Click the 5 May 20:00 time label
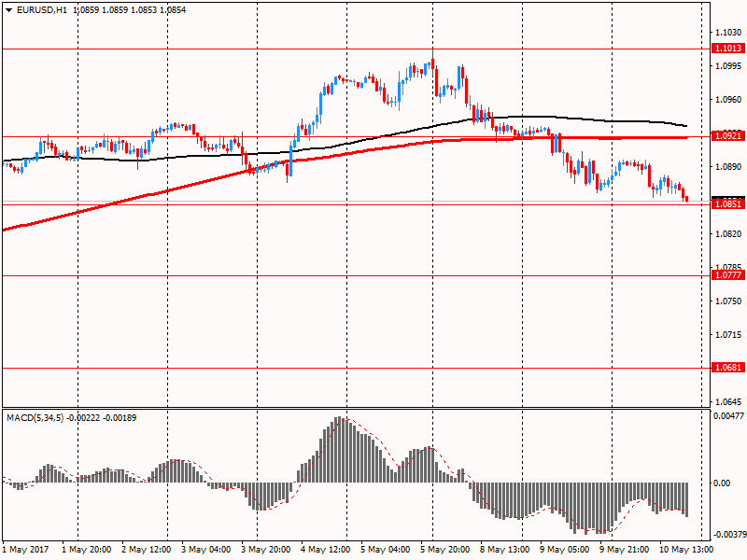This screenshot has height=560, width=747. coord(445,550)
